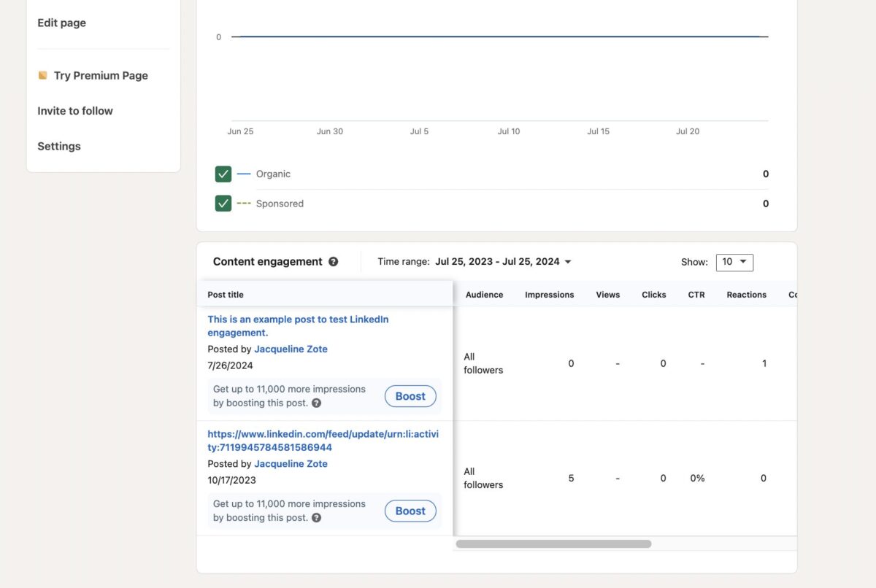876x588 pixels.
Task: Select Invite to follow in the sidebar
Action: click(x=75, y=110)
